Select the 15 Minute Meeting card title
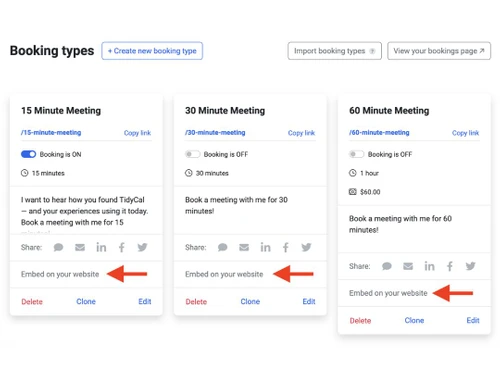 click(x=61, y=111)
